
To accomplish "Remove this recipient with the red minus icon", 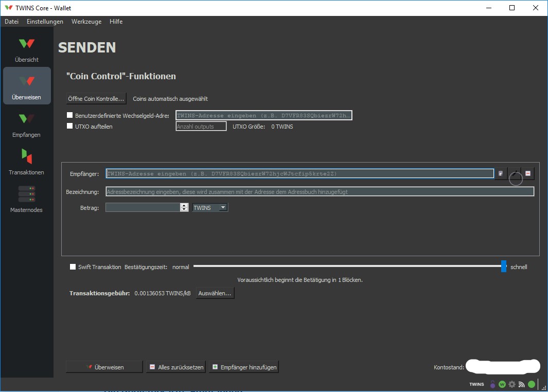I will pos(528,173).
